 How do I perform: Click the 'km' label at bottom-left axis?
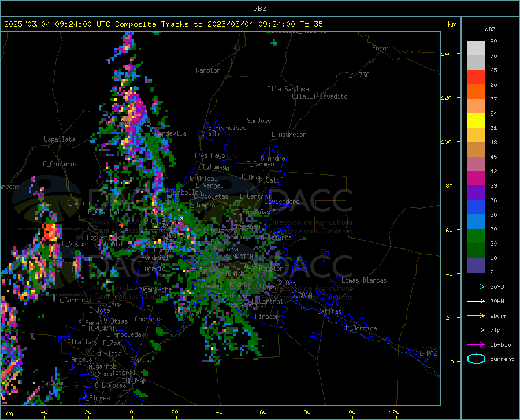[8, 414]
